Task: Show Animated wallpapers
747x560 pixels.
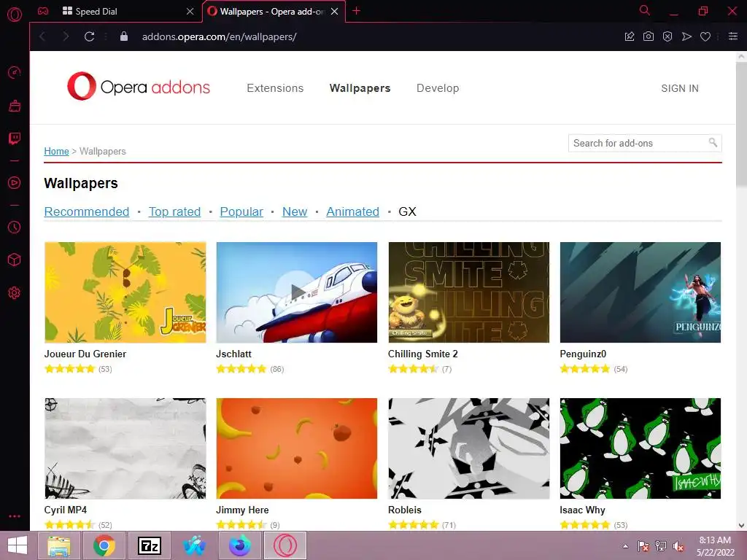Action: coord(352,211)
